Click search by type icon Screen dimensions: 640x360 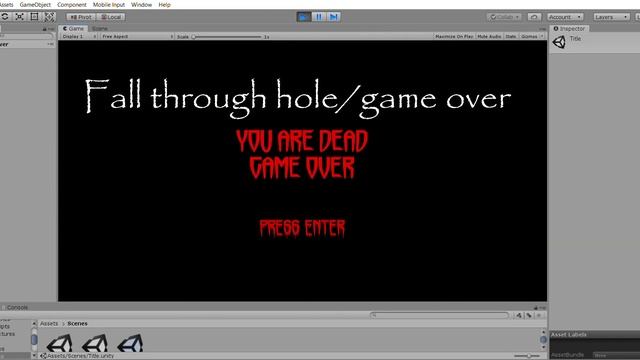[x=519, y=315]
